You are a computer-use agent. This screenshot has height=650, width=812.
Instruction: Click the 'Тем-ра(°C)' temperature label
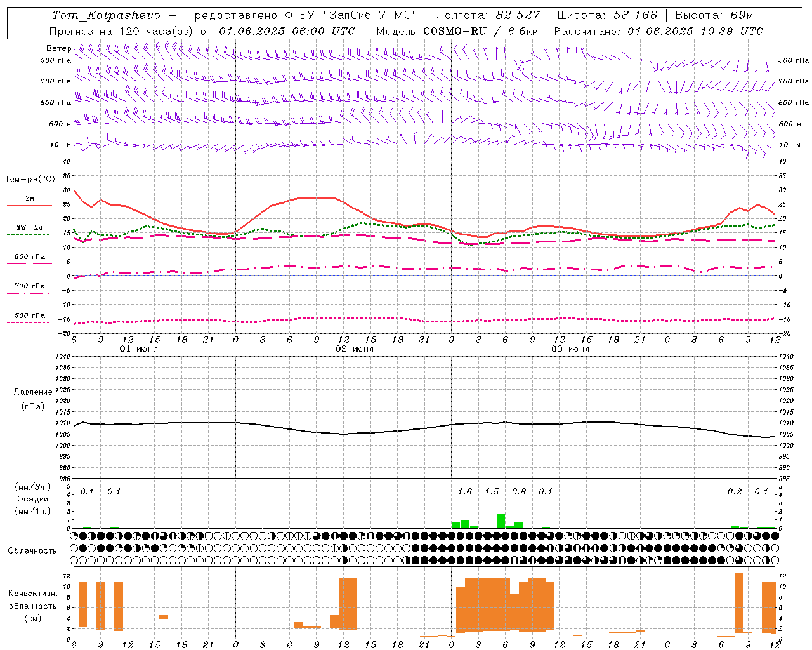30,180
